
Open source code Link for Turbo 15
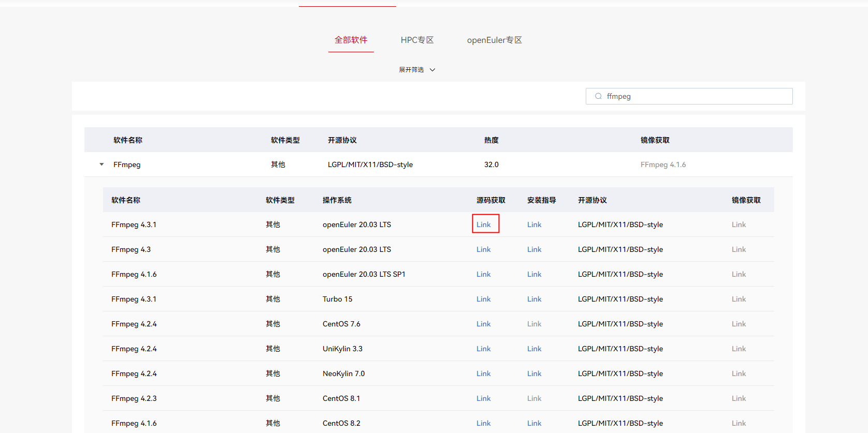(483, 299)
